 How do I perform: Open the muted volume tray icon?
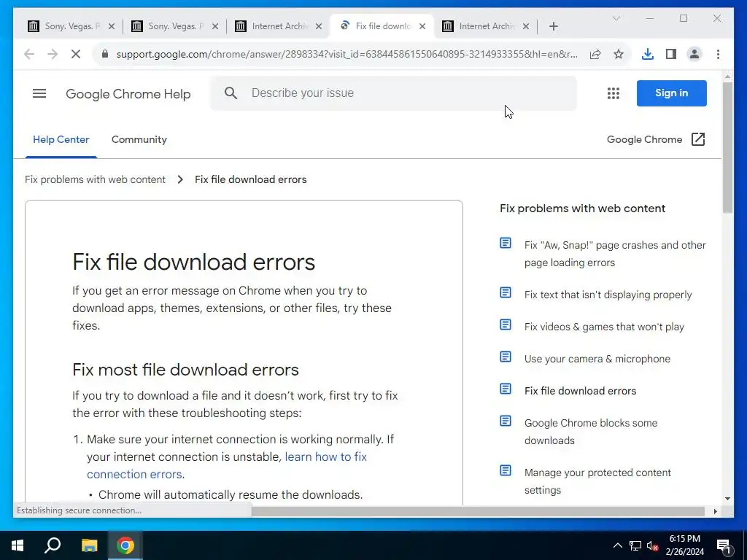(653, 545)
